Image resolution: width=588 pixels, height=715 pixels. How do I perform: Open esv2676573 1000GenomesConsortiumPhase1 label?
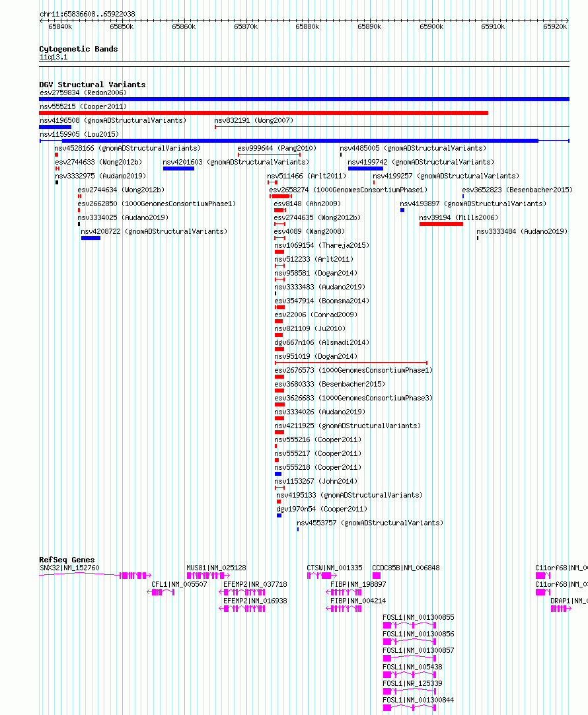pos(353,370)
